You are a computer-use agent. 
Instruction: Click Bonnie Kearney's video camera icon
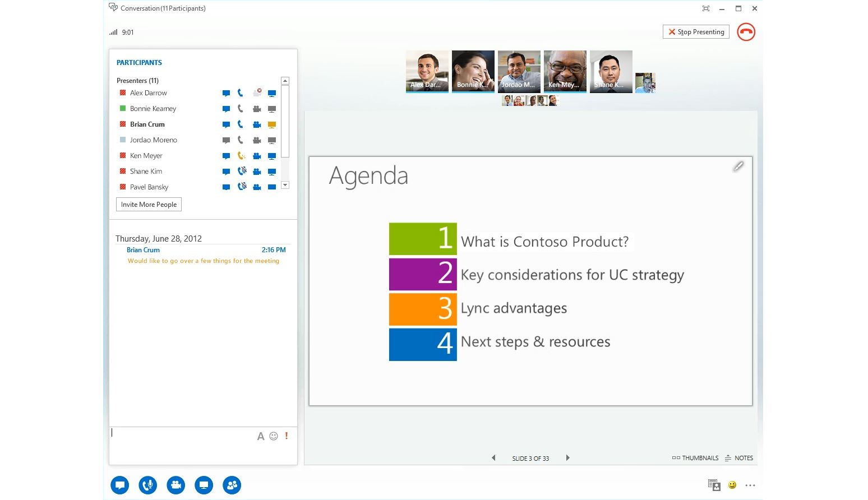tap(257, 109)
